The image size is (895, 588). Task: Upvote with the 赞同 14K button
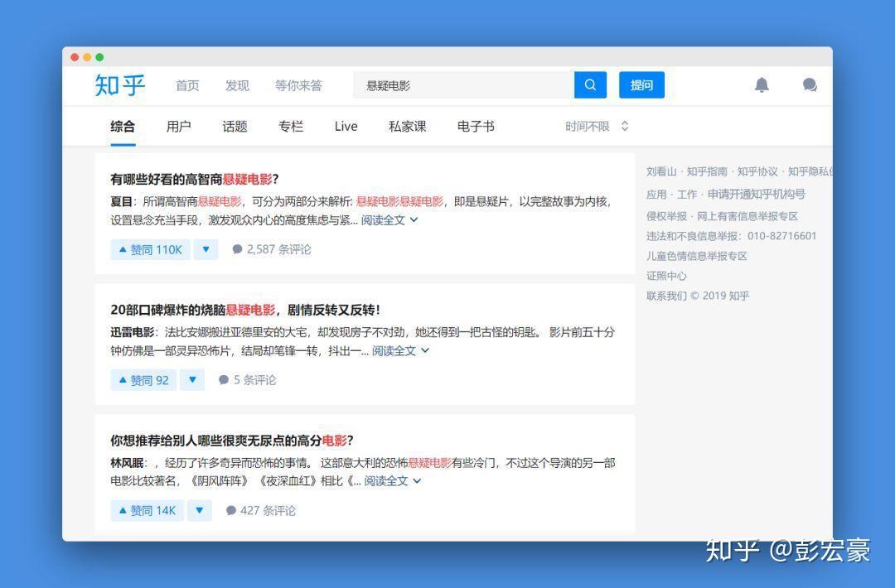pos(147,510)
